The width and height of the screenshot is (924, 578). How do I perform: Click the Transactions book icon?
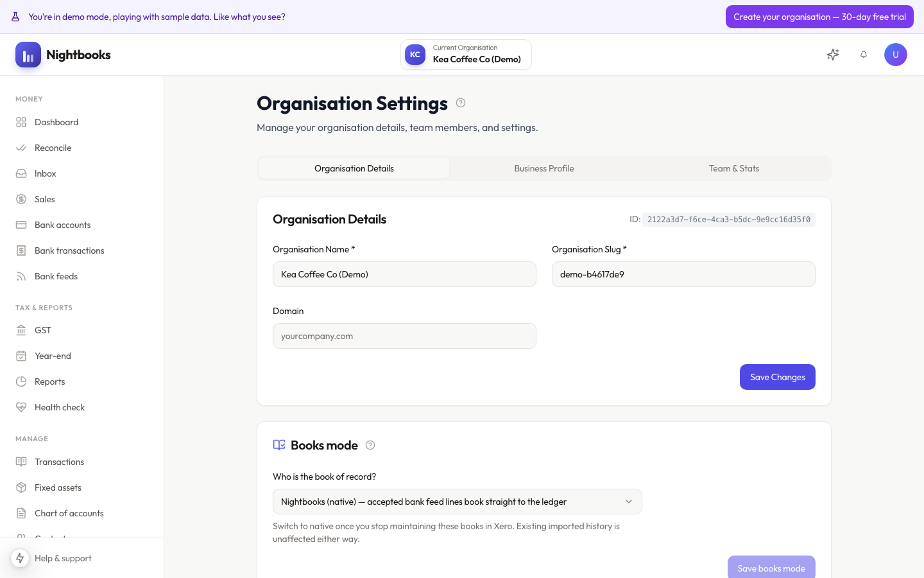21,462
